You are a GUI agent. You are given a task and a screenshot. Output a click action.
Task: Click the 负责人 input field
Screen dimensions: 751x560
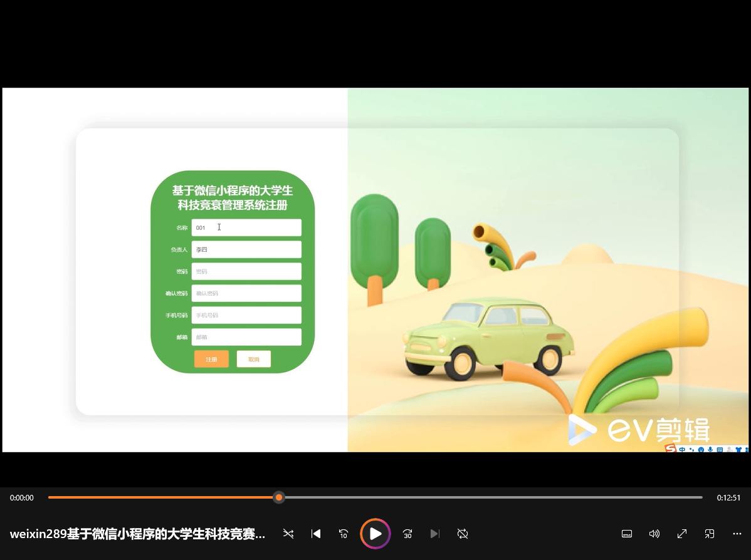(x=246, y=249)
